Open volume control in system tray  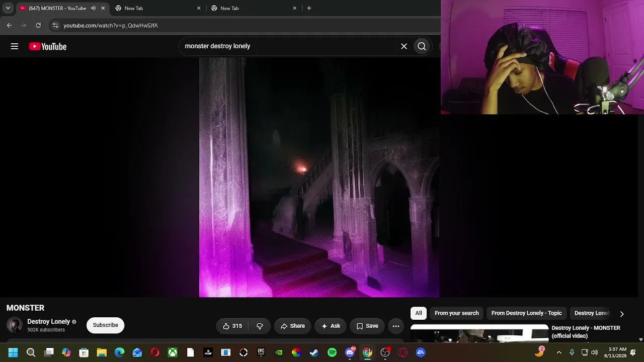tap(595, 352)
